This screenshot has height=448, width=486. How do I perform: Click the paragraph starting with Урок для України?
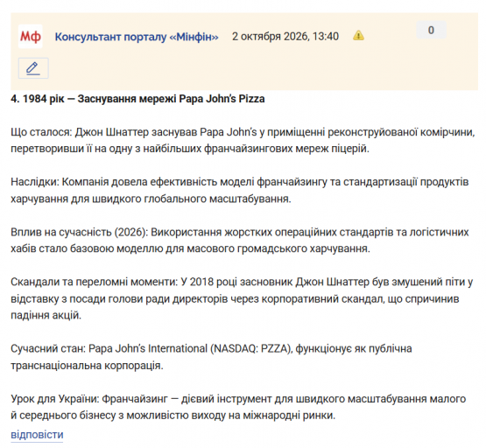tap(238, 407)
